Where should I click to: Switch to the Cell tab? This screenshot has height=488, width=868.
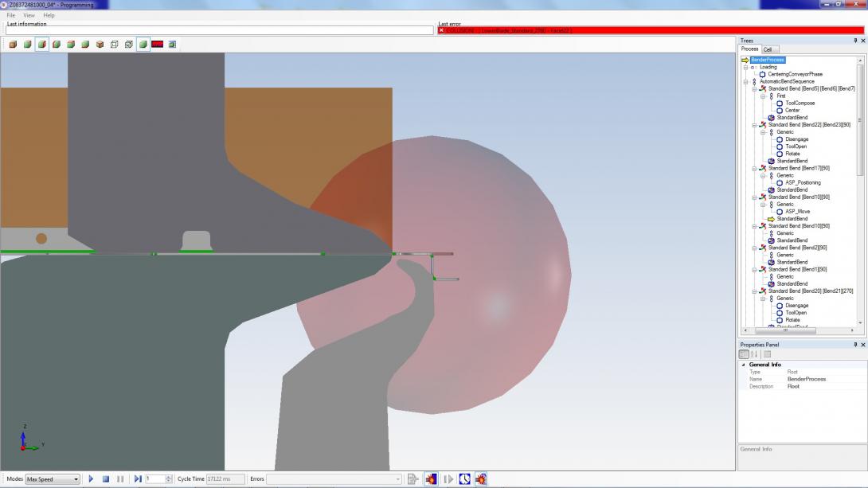click(x=768, y=49)
